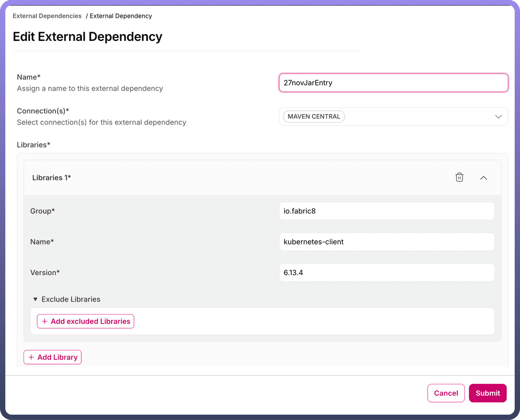Focus the dependency Name field with 27novJarEntry
Image resolution: width=520 pixels, height=420 pixels.
click(x=393, y=83)
